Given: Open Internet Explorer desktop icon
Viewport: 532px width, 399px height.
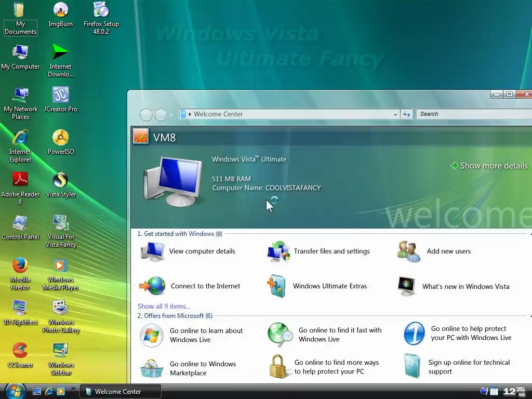Looking at the screenshot, I should coord(20,146).
